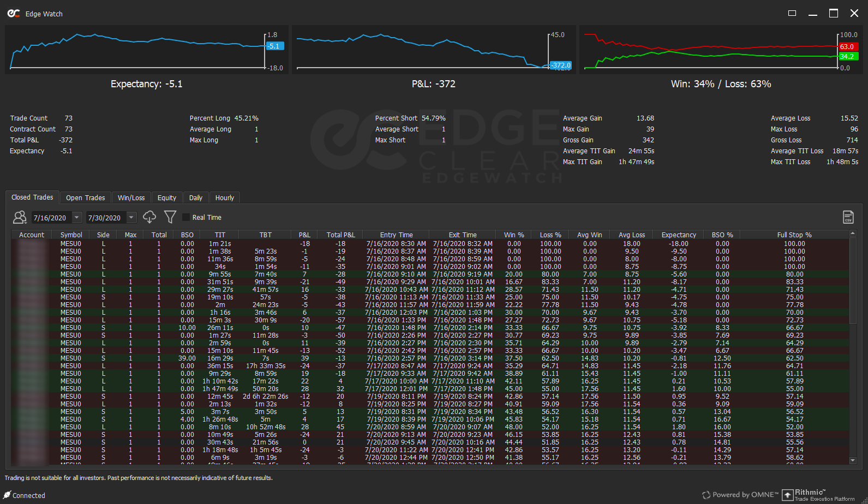
Task: Maximize the Edge Watch window
Action: 834,14
